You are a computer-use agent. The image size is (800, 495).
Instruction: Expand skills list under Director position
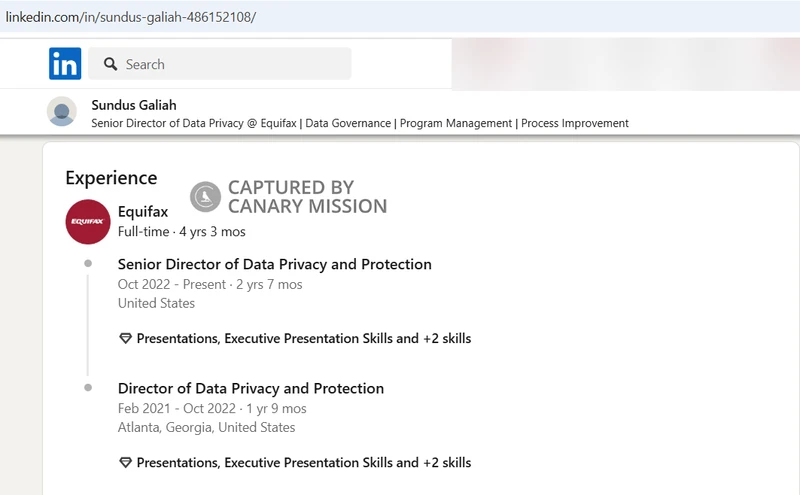pos(303,463)
